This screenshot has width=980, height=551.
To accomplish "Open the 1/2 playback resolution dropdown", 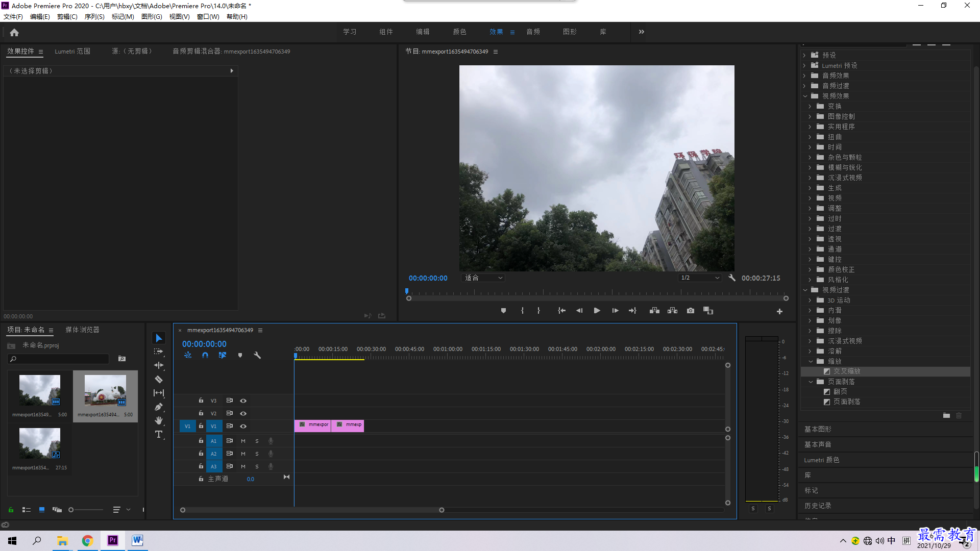I will pos(700,278).
